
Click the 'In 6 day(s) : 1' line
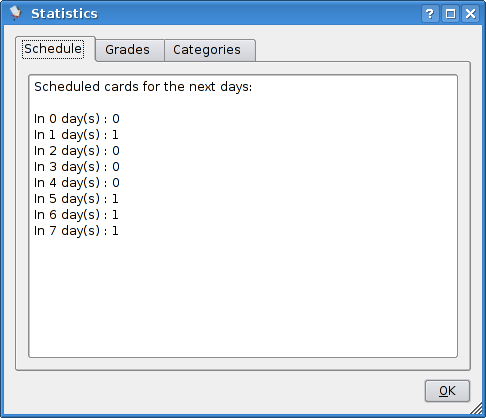coord(76,215)
